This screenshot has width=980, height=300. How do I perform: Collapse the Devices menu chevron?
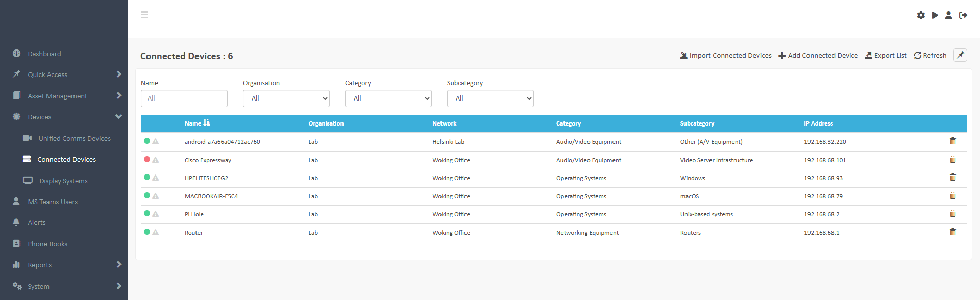point(119,117)
